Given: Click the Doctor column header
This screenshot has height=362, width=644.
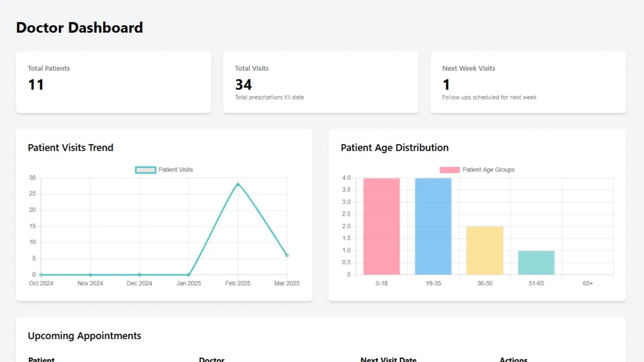Looking at the screenshot, I should click(212, 359).
